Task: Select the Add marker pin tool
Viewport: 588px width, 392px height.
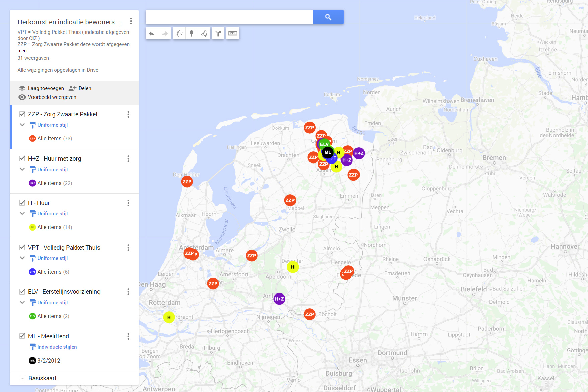Action: coord(192,34)
